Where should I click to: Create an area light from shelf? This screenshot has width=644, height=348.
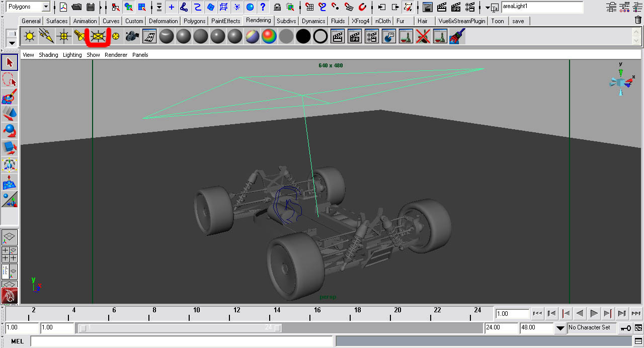[x=97, y=36]
